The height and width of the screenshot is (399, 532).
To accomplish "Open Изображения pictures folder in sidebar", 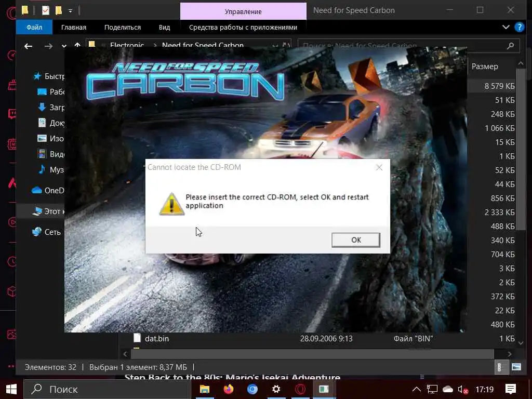I will pyautogui.click(x=50, y=138).
